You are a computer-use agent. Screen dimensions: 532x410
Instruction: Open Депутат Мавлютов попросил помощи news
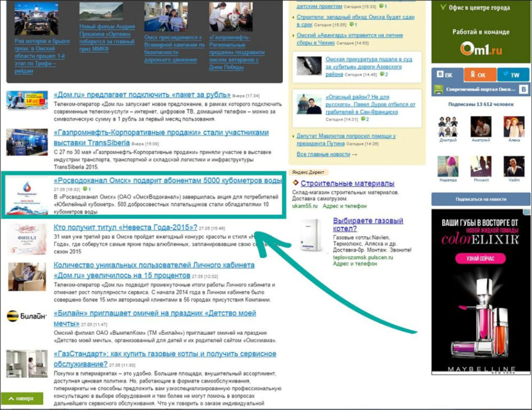point(346,140)
